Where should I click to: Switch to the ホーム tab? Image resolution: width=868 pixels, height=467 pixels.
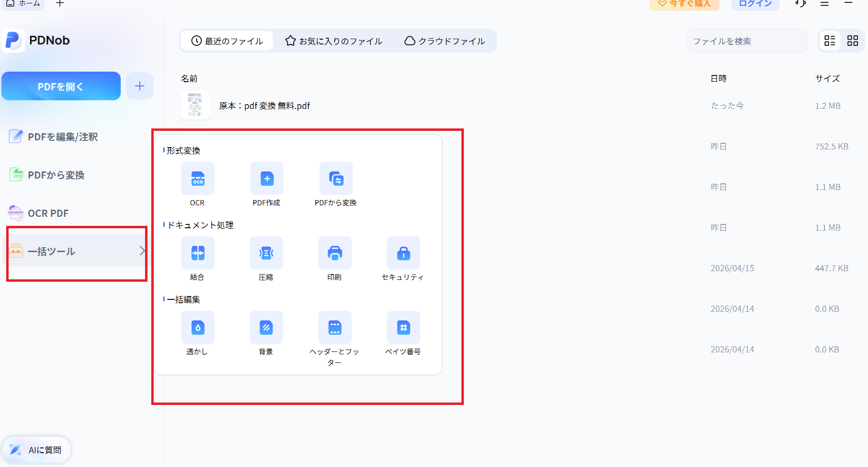click(x=22, y=3)
